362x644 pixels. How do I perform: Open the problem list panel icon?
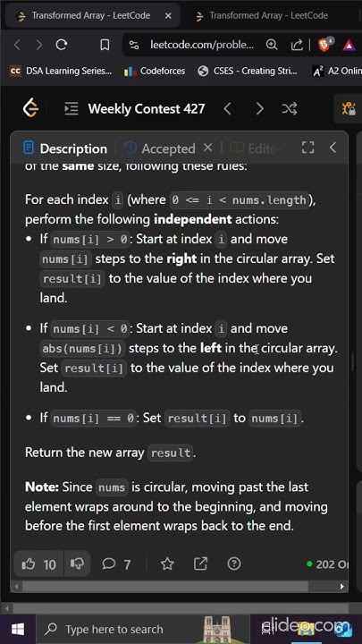pos(72,109)
